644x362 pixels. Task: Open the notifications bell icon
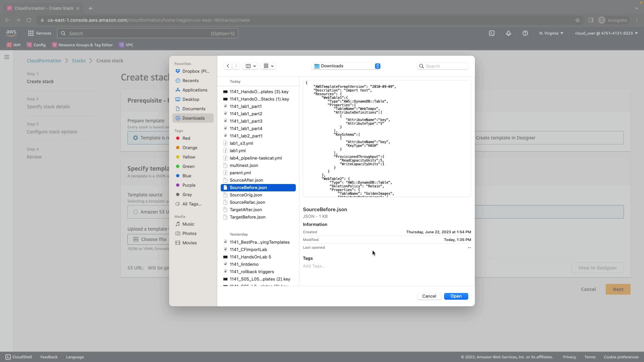coord(508,33)
